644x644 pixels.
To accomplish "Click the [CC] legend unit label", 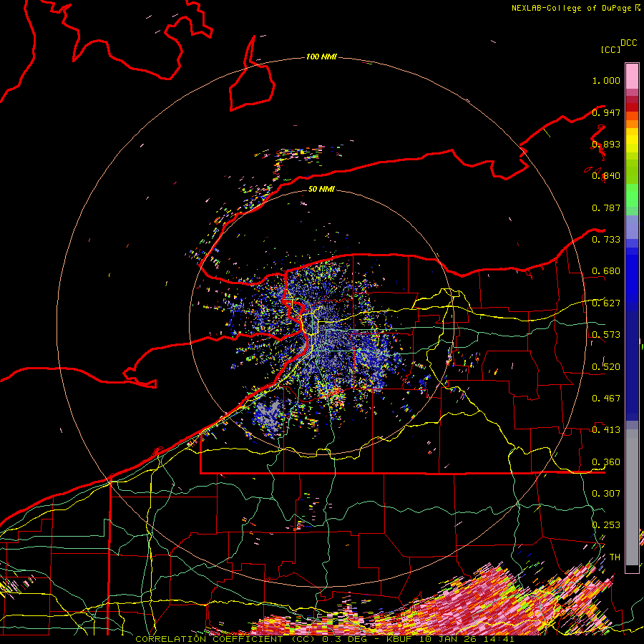I will coord(610,49).
